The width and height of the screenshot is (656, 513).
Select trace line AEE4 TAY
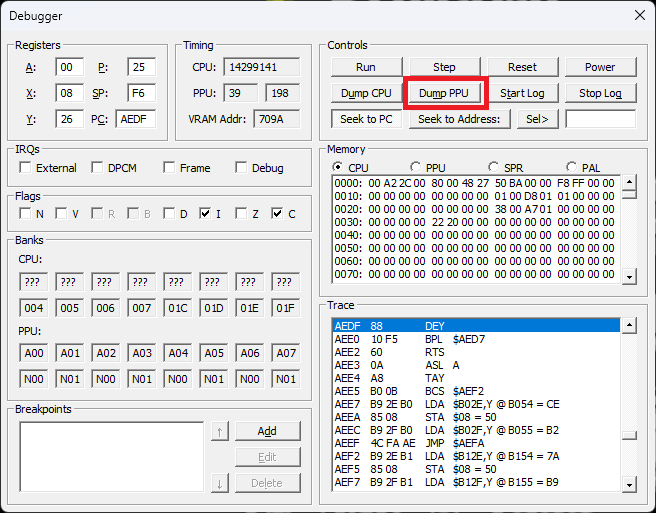pyautogui.click(x=476, y=378)
